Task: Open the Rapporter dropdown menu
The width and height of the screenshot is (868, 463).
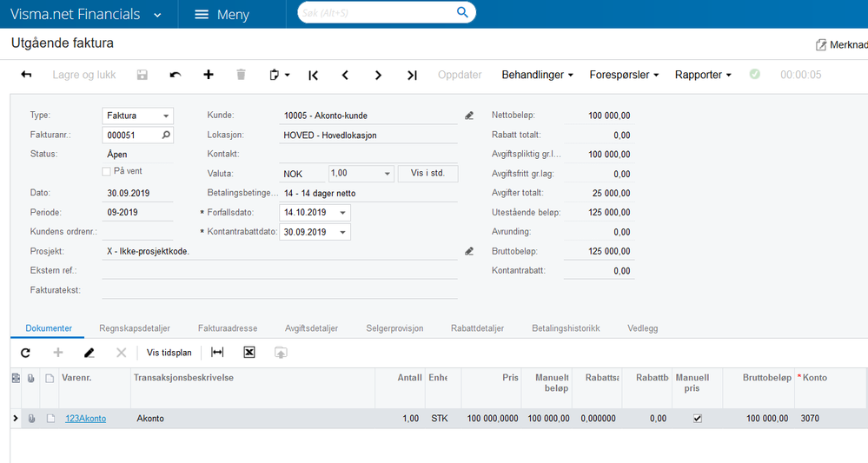Action: (703, 75)
